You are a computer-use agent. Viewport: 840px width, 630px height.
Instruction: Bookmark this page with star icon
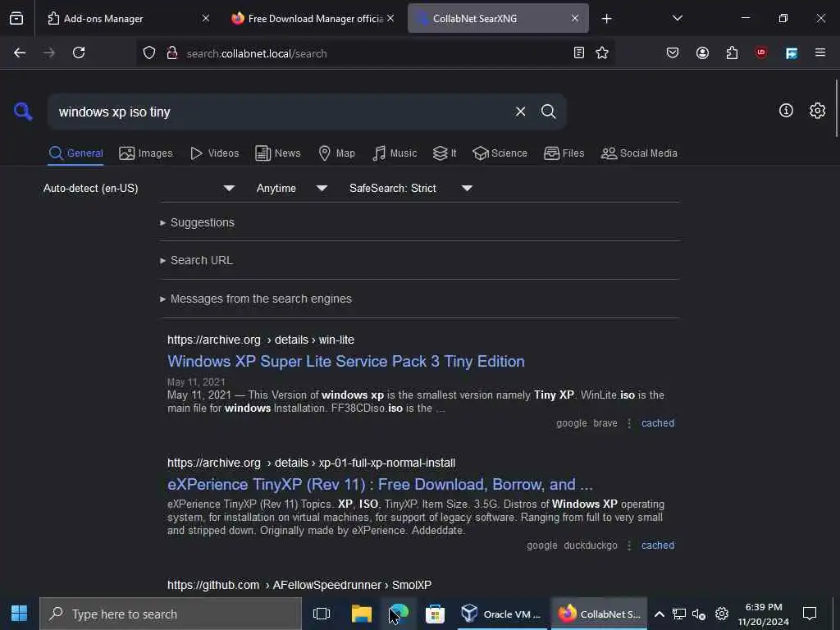tap(602, 52)
